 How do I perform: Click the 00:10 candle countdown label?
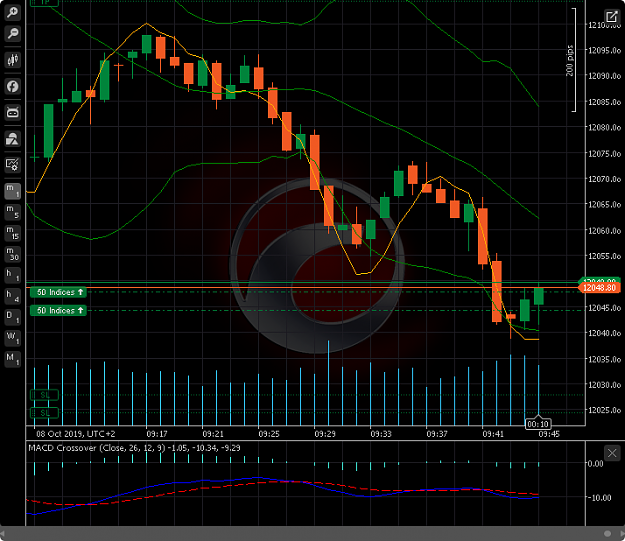pyautogui.click(x=538, y=424)
